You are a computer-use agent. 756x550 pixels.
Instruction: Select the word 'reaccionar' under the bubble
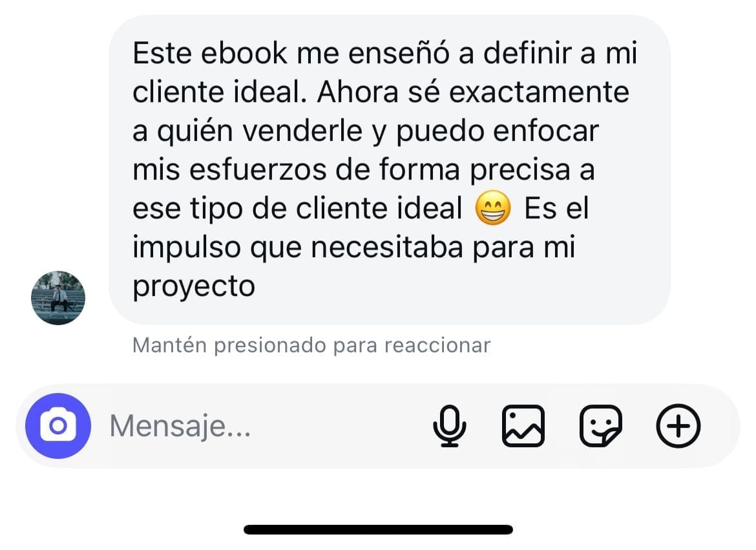[x=437, y=345]
